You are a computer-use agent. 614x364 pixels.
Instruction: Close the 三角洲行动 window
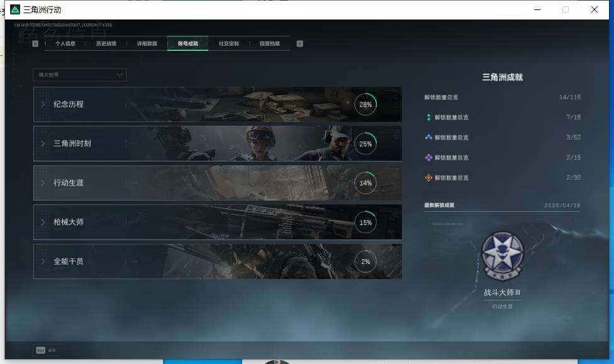(594, 9)
